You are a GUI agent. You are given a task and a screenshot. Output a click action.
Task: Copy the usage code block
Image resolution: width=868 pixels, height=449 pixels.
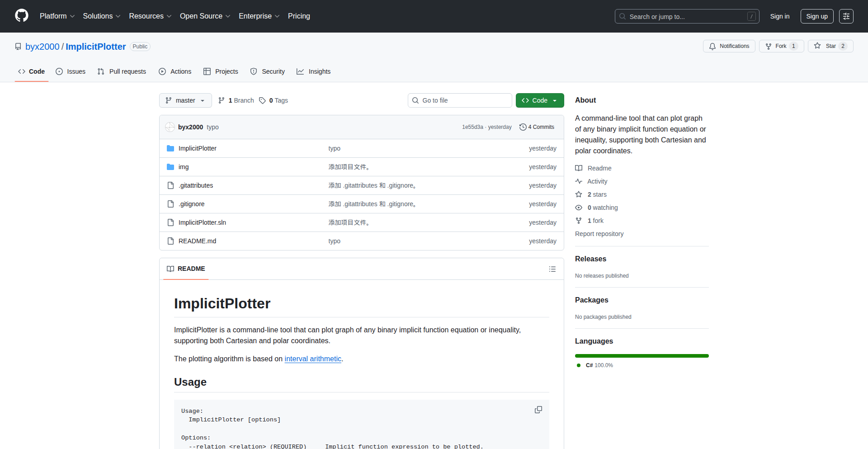pos(538,410)
